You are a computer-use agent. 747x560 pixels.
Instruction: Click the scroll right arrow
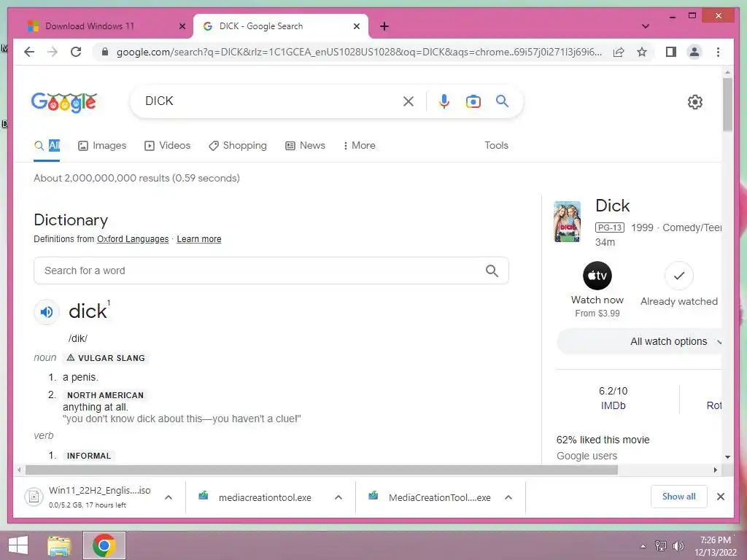point(715,470)
